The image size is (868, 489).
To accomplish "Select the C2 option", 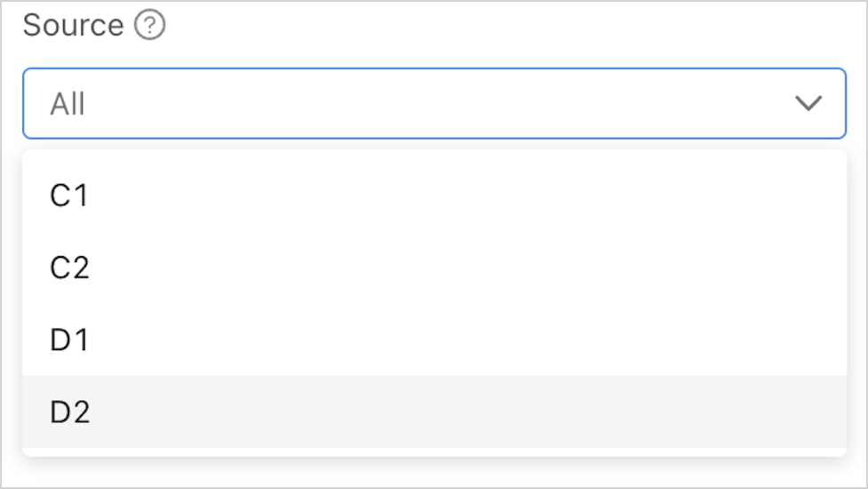I will [69, 268].
